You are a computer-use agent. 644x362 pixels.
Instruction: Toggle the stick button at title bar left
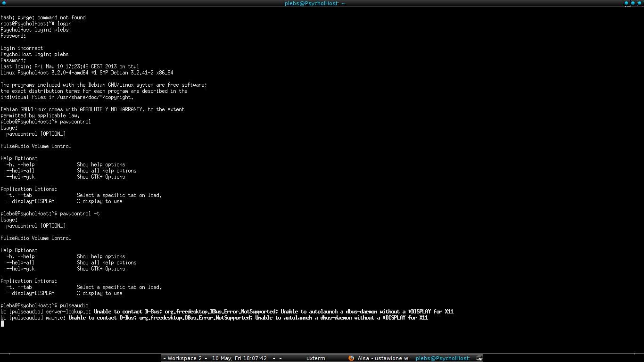click(x=4, y=3)
